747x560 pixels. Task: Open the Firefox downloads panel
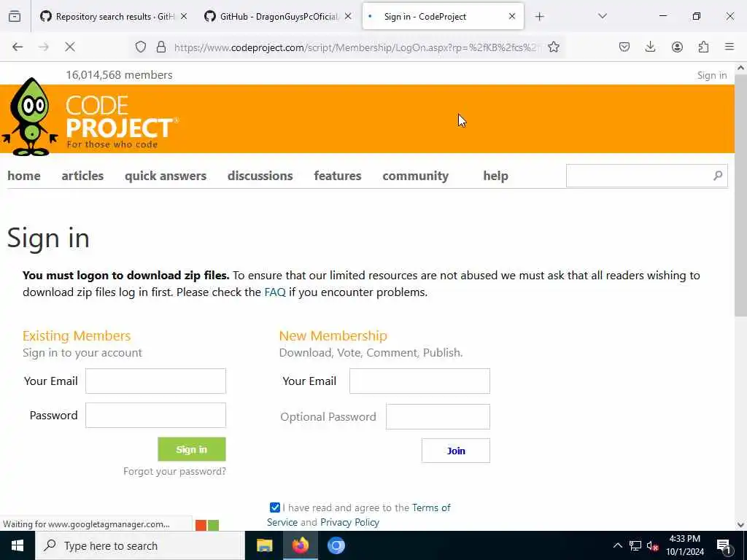pos(650,47)
